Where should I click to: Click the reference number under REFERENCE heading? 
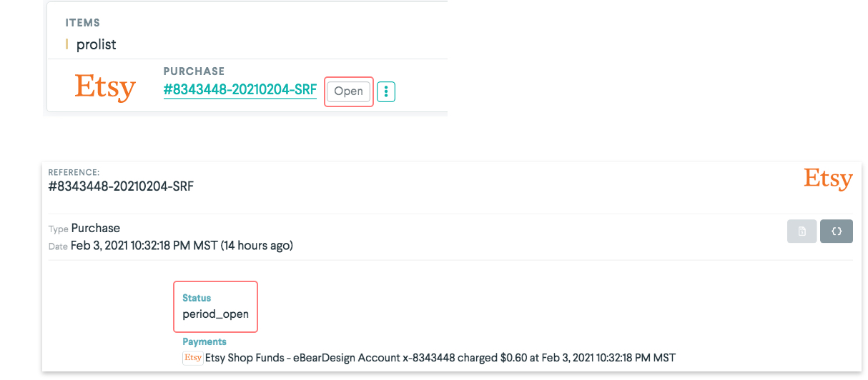pyautogui.click(x=121, y=186)
